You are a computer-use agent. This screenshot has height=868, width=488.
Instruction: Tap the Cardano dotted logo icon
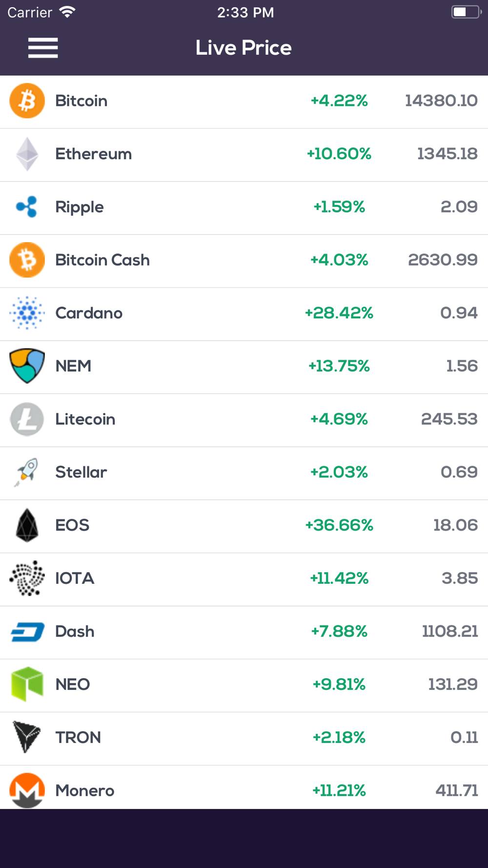click(27, 313)
